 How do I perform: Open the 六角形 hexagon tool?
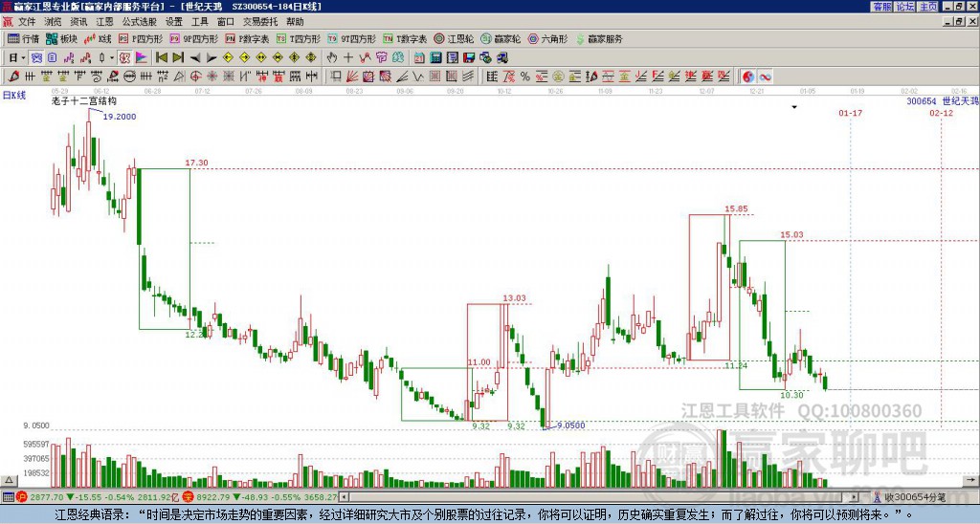tap(547, 38)
